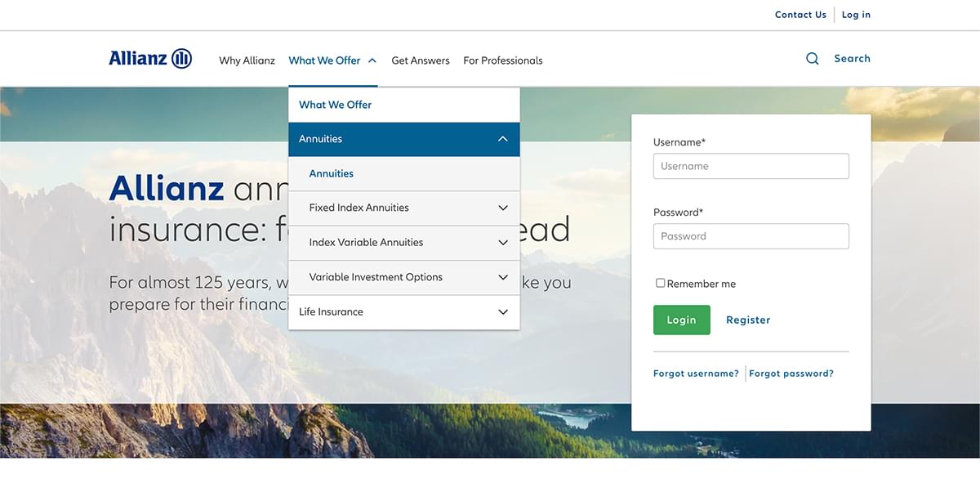Collapse the What We Offer menu chevron
This screenshot has height=497, width=980.
[x=372, y=60]
